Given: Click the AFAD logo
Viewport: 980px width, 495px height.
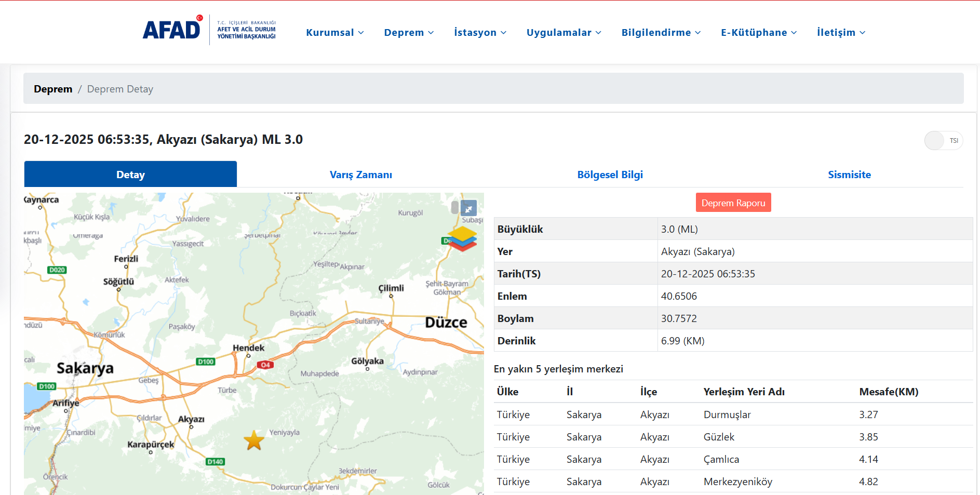Looking at the screenshot, I should pyautogui.click(x=209, y=30).
